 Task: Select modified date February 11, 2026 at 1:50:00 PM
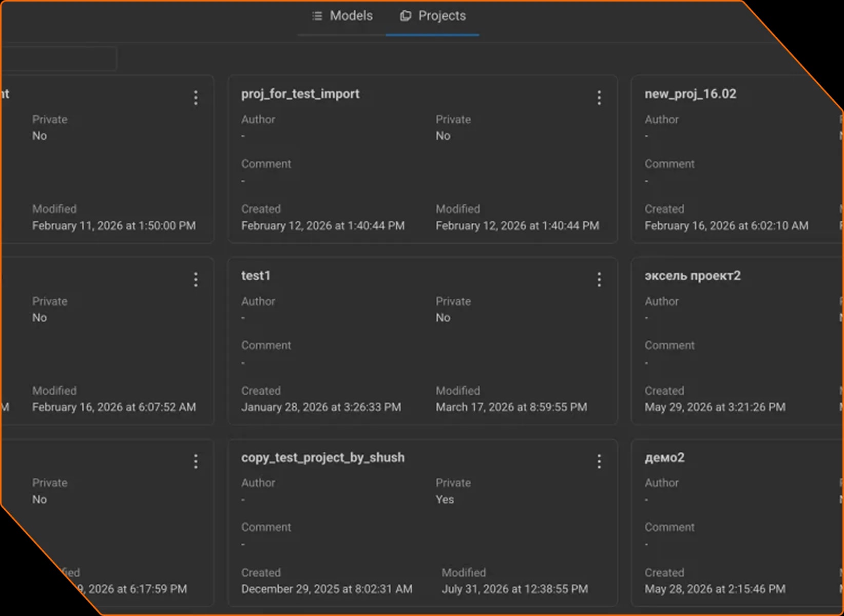114,226
